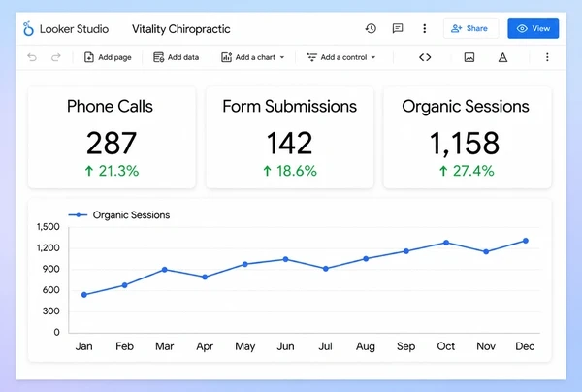Click the 1,500 axis label
582x392 pixels.
point(48,227)
